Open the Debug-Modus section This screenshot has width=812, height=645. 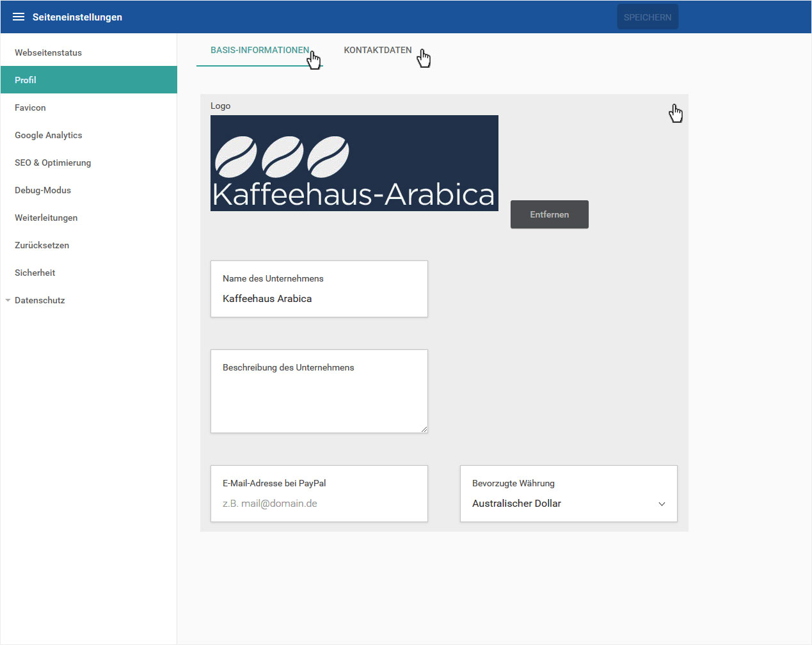[x=89, y=190]
